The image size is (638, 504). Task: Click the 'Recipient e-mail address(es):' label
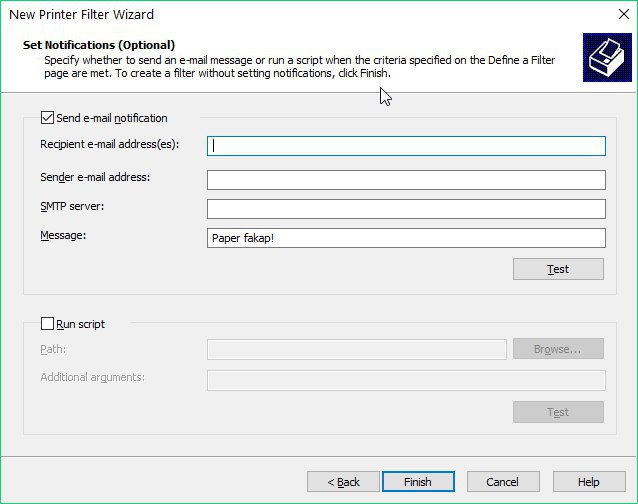point(110,144)
